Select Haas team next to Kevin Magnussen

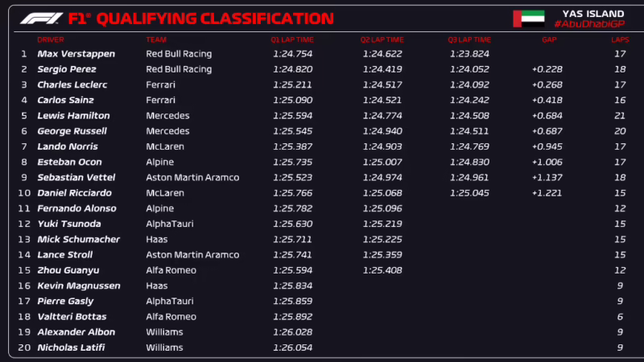coord(156,286)
